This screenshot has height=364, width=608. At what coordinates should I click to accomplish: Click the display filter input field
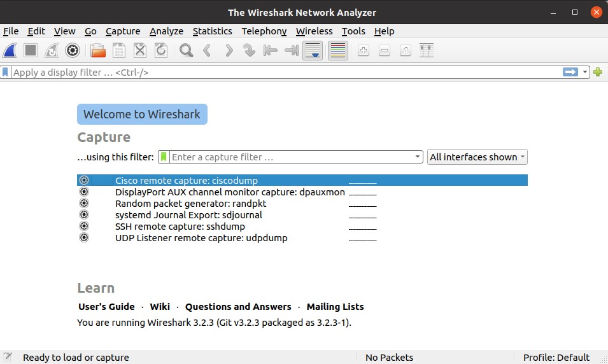pyautogui.click(x=286, y=72)
